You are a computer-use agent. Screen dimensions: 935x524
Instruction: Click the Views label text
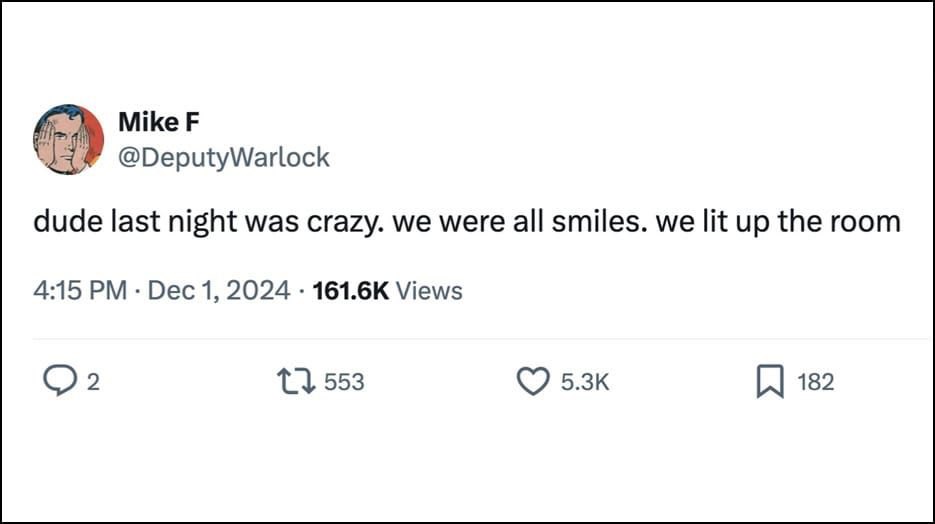click(x=430, y=291)
